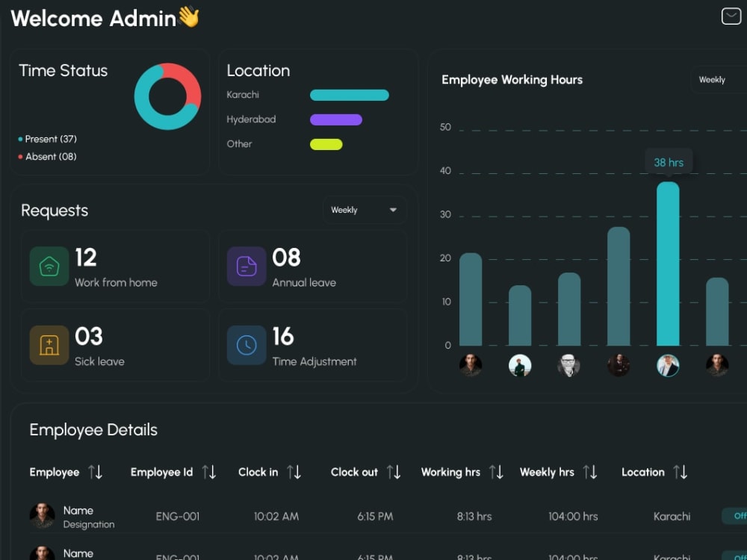Viewport: 747px width, 560px height.
Task: Select the highlighted avatar under 38 hrs bar
Action: (668, 366)
